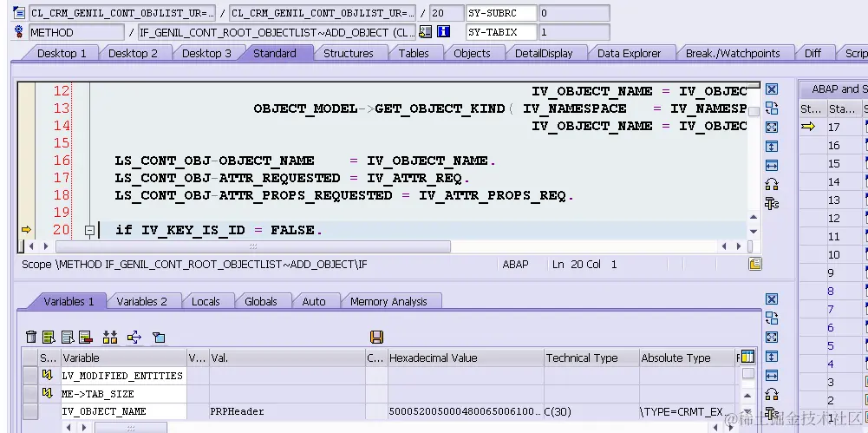Click the select-all corner of the variables table
Screen dimensions: 868x433
tap(29, 358)
